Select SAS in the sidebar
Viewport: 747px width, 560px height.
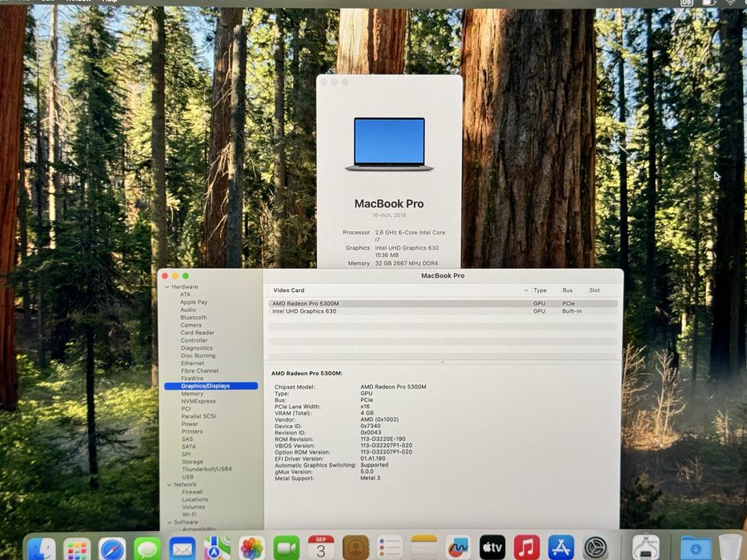187,438
